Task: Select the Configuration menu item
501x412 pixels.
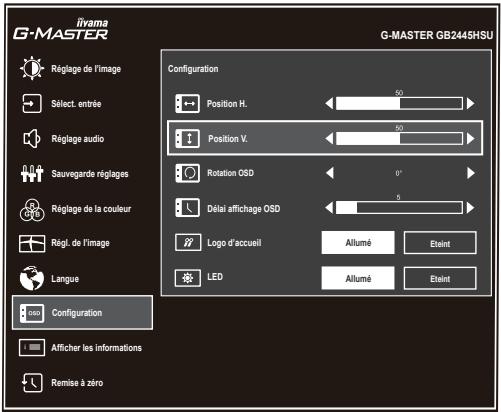Action: 82,313
